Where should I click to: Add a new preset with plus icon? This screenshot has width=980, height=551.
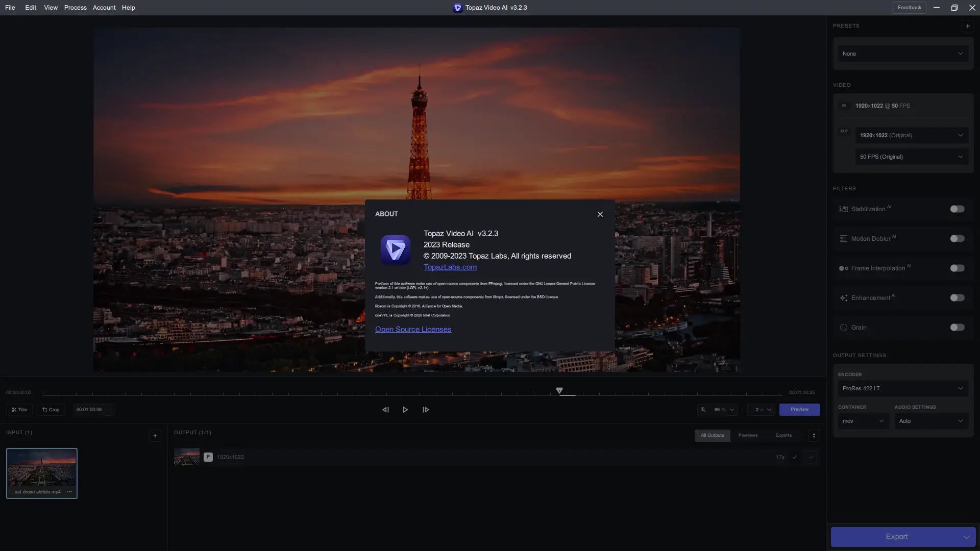(x=967, y=26)
